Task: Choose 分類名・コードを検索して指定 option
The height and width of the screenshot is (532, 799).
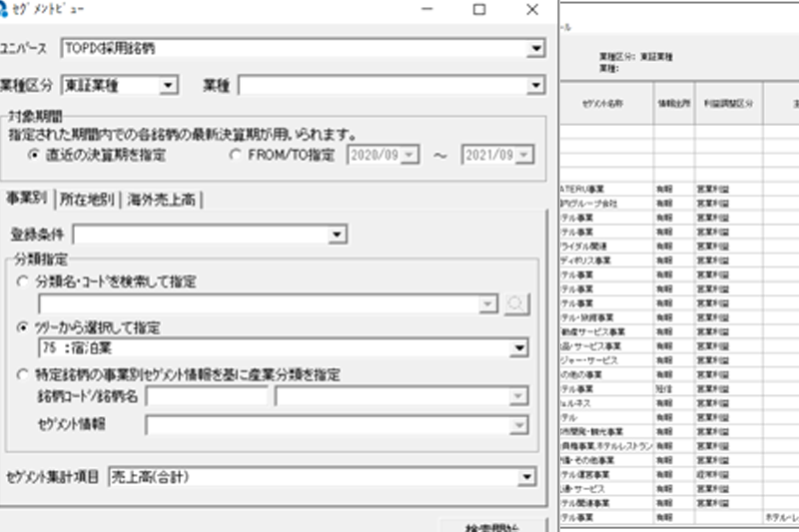Action: pos(22,281)
